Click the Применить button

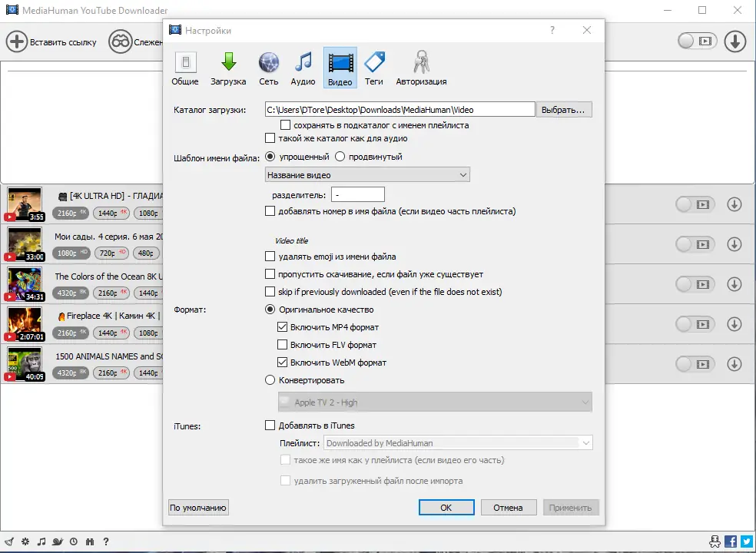click(570, 507)
